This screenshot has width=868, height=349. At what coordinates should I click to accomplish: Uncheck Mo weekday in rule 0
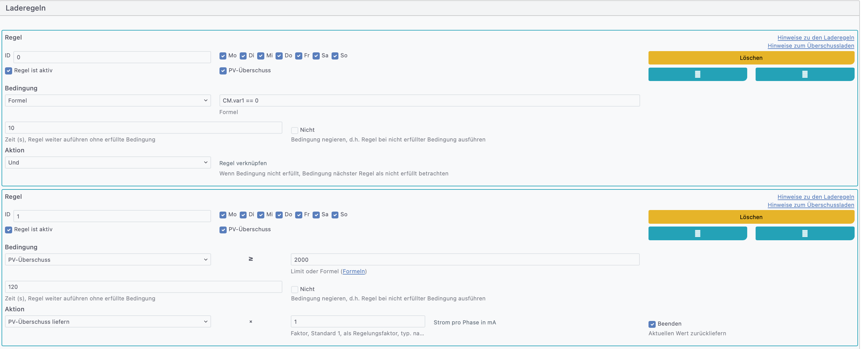(x=223, y=56)
